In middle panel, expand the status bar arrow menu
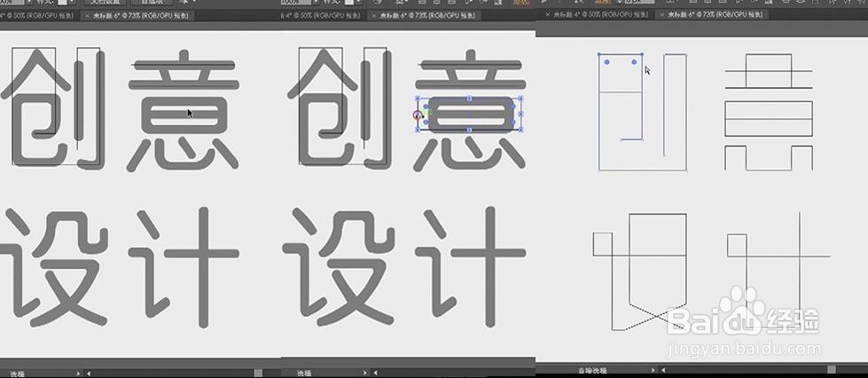 [x=365, y=373]
